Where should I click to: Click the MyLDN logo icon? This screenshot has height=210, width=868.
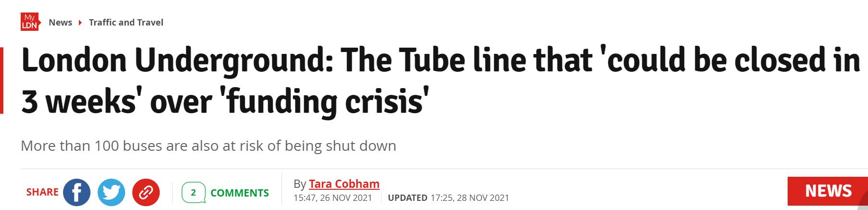[x=29, y=22]
